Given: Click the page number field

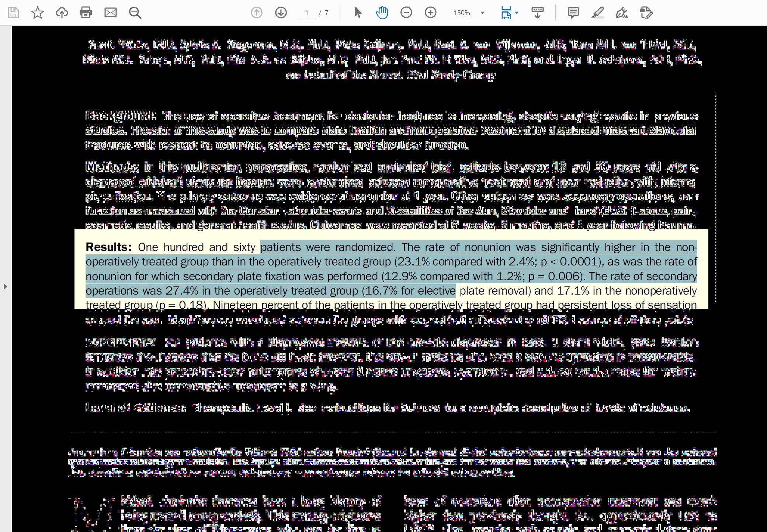Looking at the screenshot, I should (306, 13).
